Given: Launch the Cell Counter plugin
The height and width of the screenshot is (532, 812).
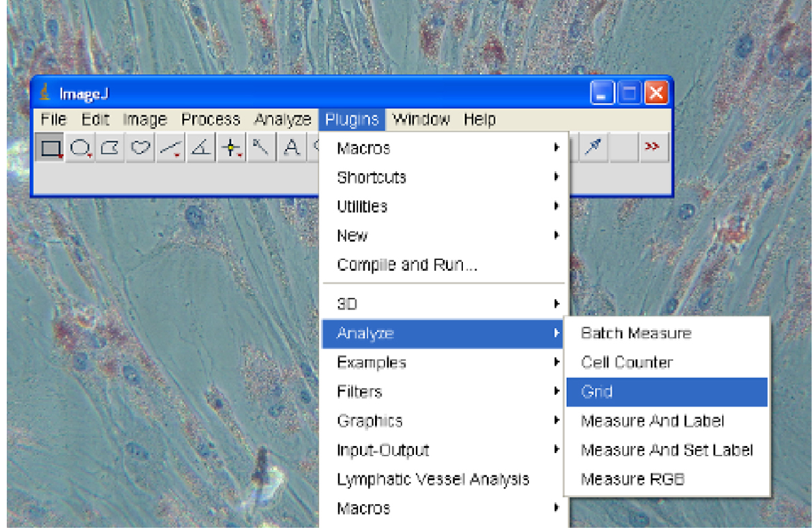Looking at the screenshot, I should 667,362.
